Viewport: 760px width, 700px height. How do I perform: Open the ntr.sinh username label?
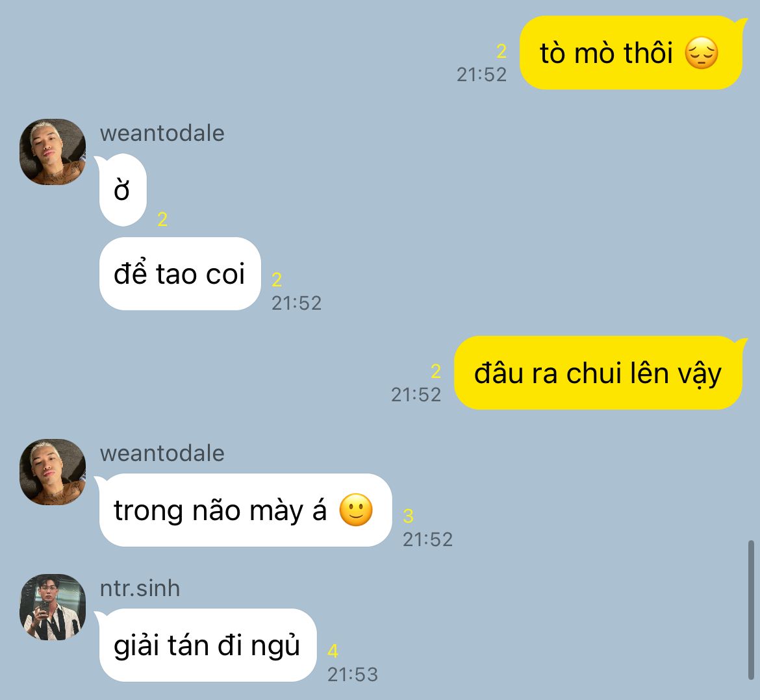point(140,588)
